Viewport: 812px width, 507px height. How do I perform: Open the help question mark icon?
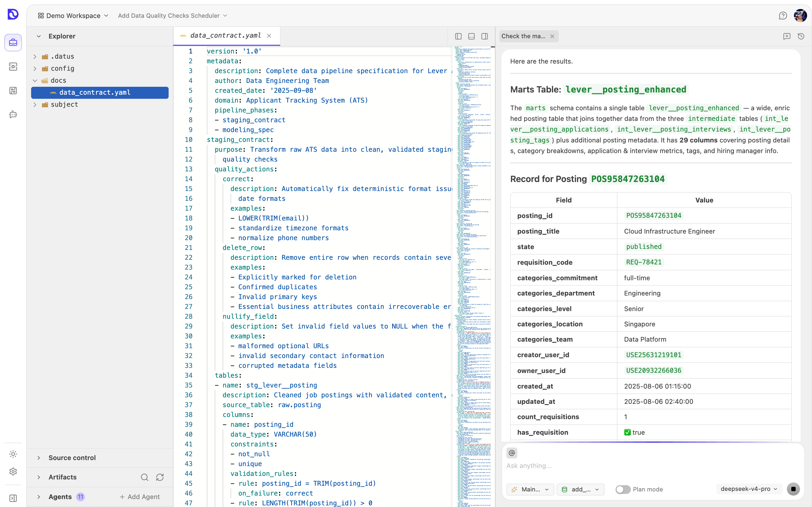(x=783, y=16)
